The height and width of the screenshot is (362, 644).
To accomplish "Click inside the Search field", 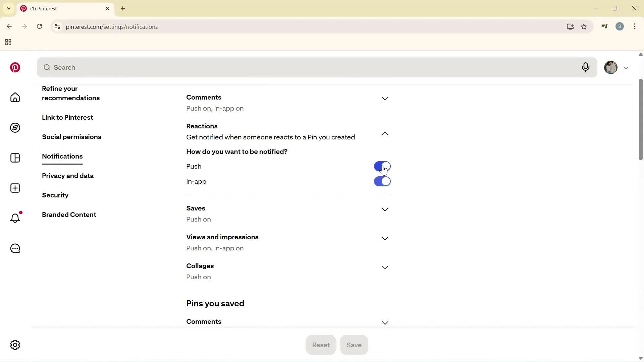I will (201, 67).
